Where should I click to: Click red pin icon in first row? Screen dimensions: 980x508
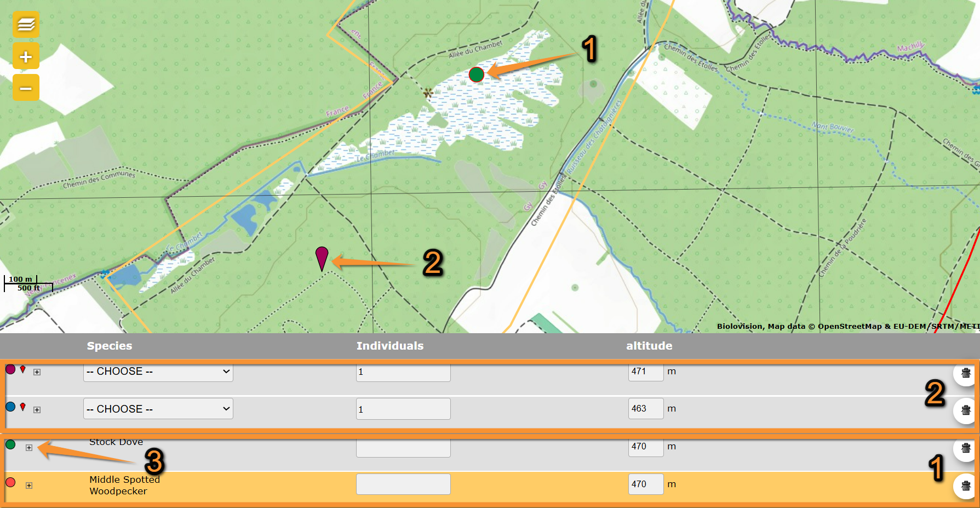tap(23, 369)
